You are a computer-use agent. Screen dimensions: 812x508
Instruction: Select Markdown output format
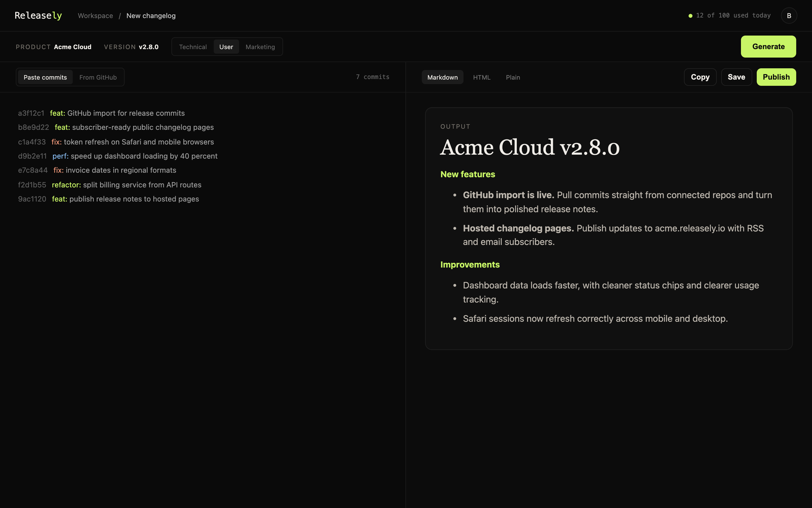(x=442, y=77)
